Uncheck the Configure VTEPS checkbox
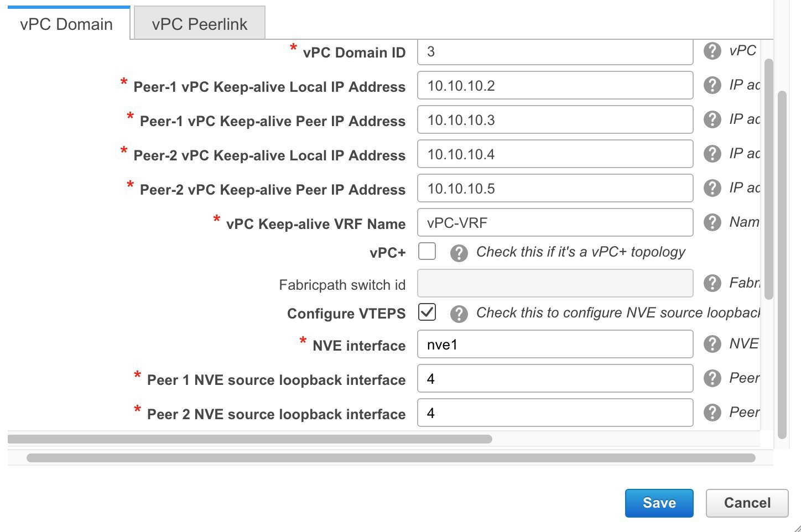Screen dimensions: 801x532 click(x=427, y=312)
